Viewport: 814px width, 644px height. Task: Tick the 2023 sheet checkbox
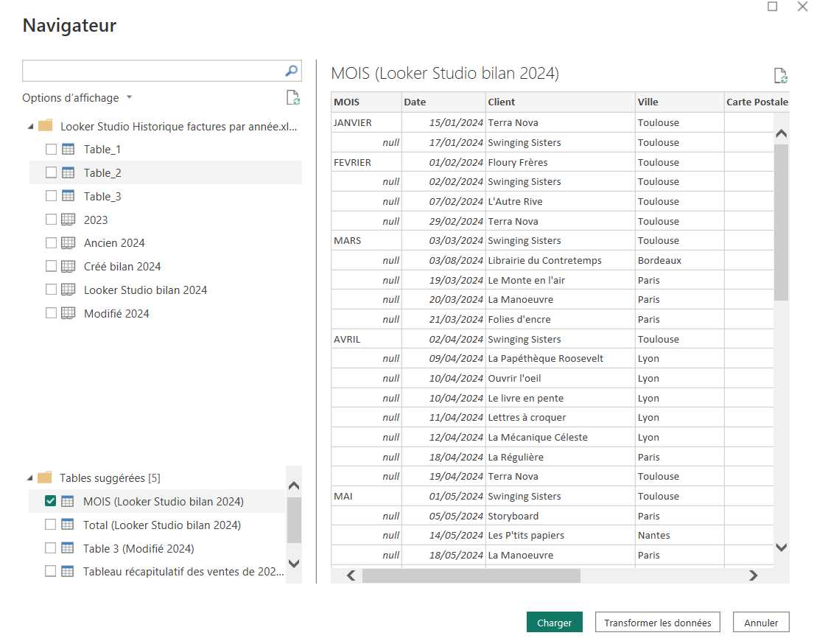(x=51, y=219)
